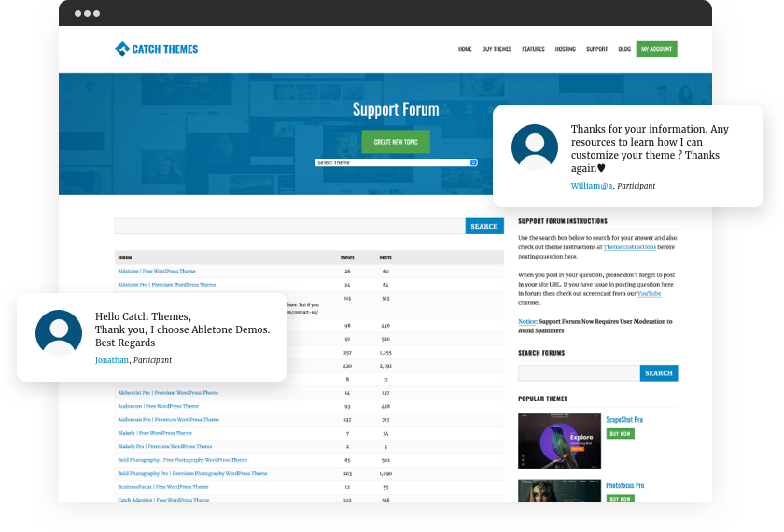Open the Blog page from navigation
784x532 pixels.
click(624, 49)
